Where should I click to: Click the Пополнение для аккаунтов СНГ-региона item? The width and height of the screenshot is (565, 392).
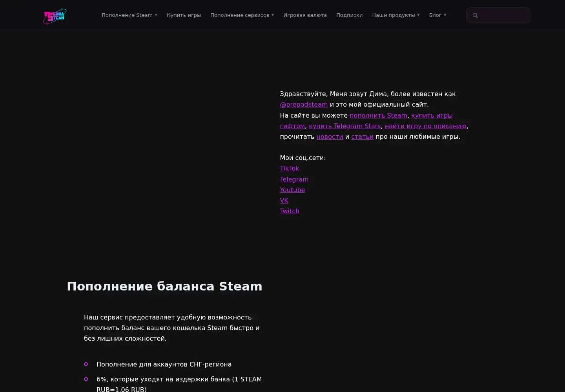[x=164, y=364]
